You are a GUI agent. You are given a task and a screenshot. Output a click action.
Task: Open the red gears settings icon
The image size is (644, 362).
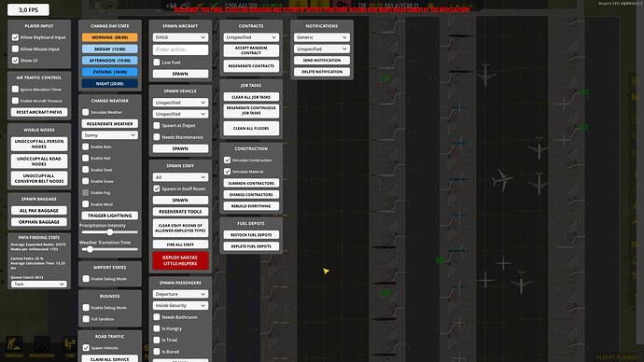pos(342,5)
